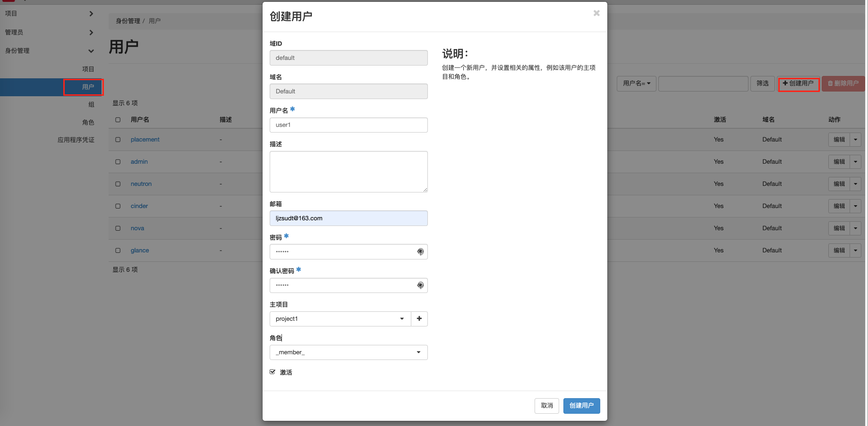The height and width of the screenshot is (426, 868).
Task: Open 项目 under 身份管理 in sidebar
Action: pyautogui.click(x=88, y=69)
